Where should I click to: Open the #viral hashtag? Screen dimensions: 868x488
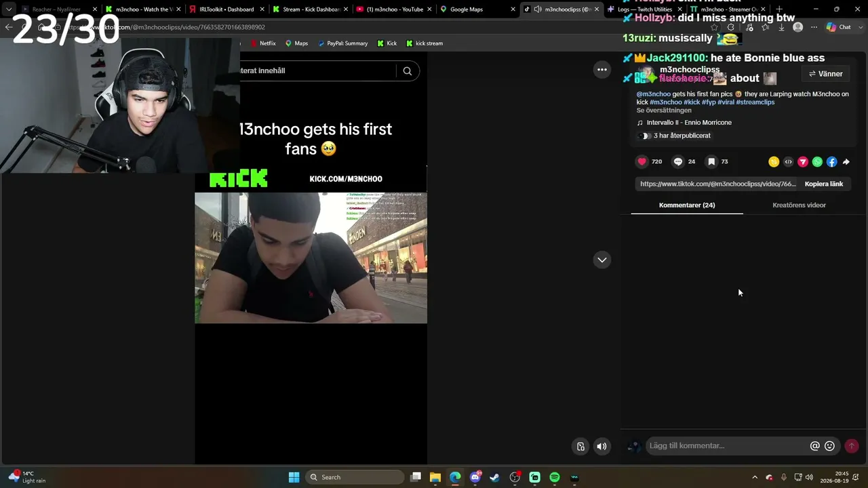(x=726, y=102)
